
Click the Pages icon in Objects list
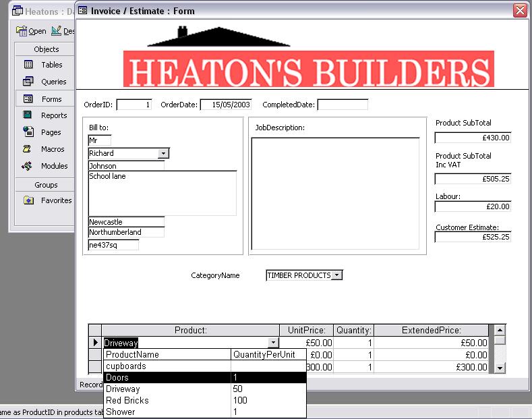pyautogui.click(x=28, y=132)
